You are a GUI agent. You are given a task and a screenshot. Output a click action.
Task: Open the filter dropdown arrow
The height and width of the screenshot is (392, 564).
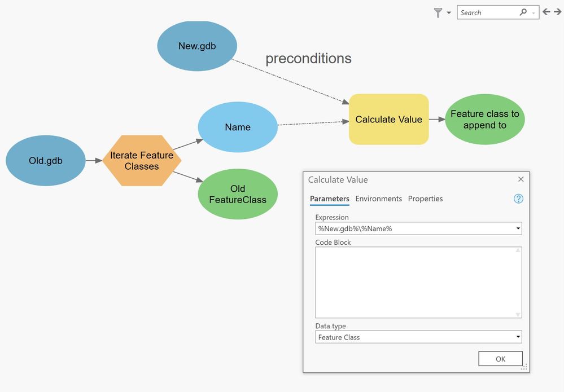pyautogui.click(x=449, y=12)
